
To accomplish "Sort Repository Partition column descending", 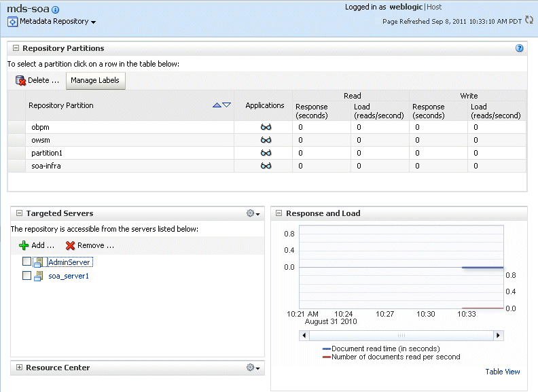I will point(227,105).
